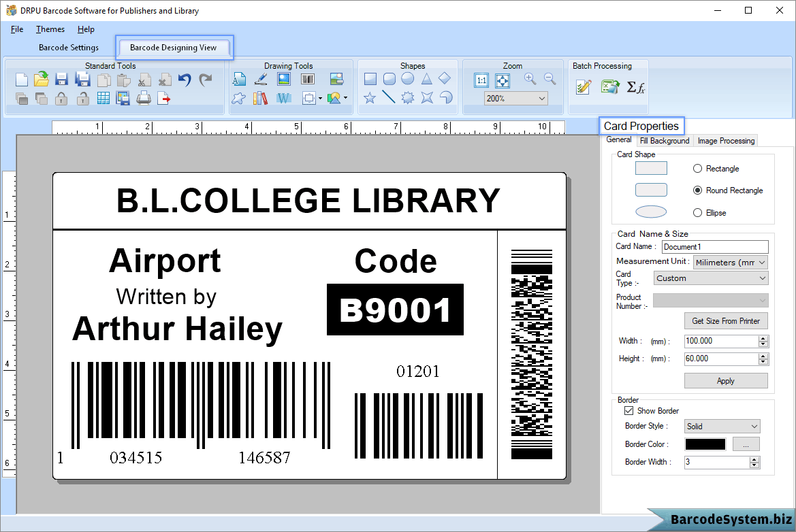This screenshot has width=796, height=532.
Task: Click the Height value field
Action: (x=721, y=359)
